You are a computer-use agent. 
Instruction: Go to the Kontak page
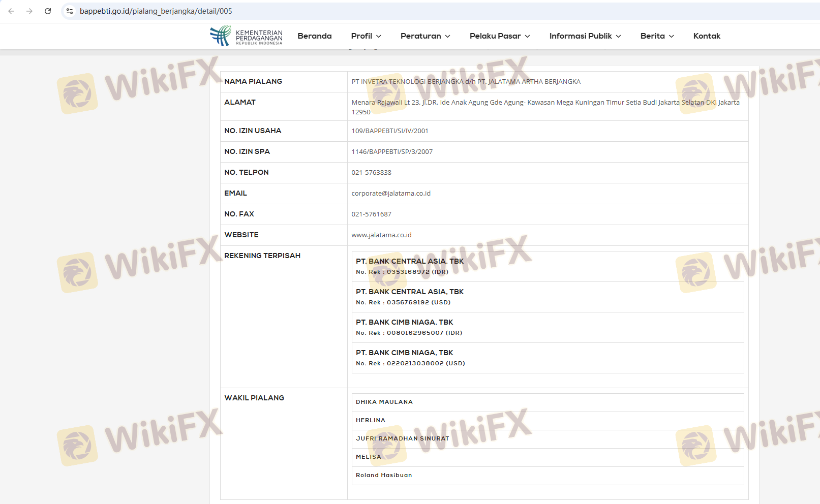click(707, 36)
